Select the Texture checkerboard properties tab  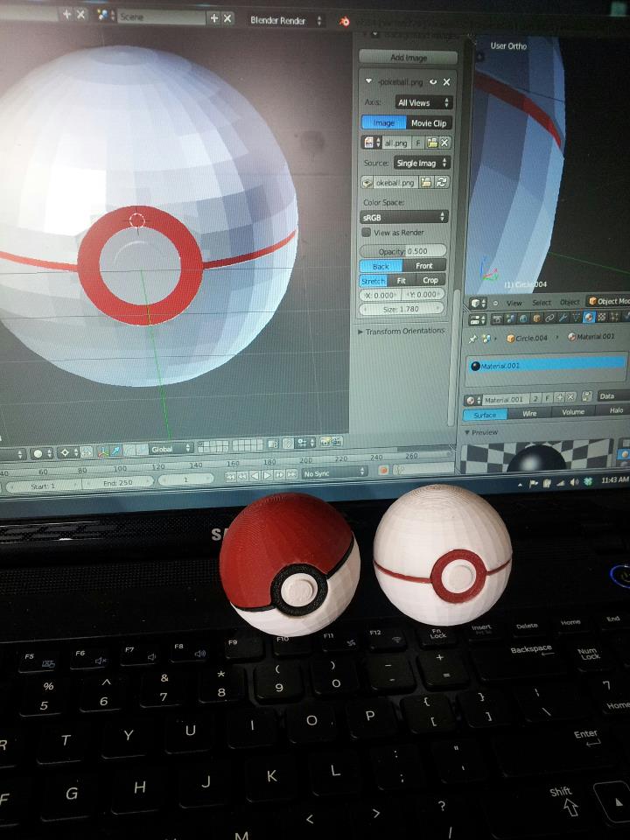(x=602, y=317)
